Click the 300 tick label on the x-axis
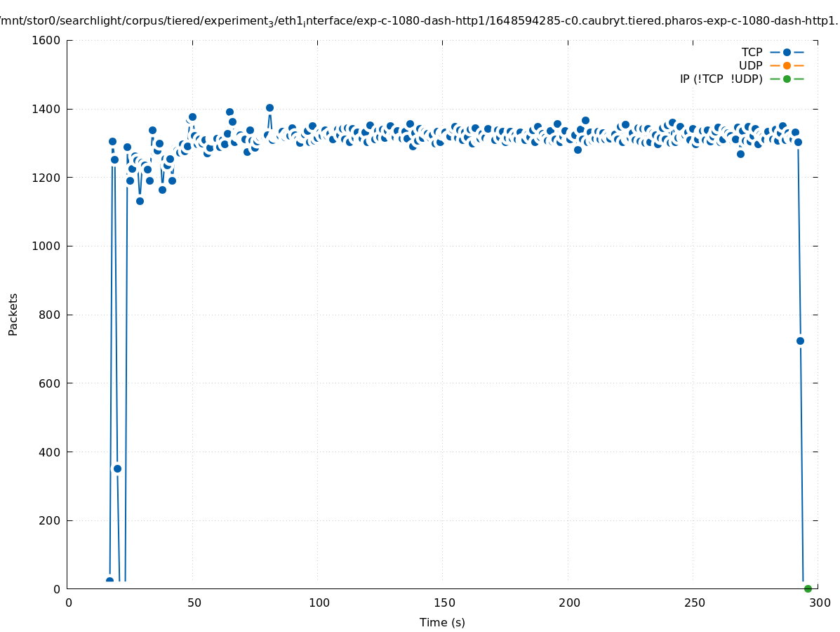 [819, 603]
